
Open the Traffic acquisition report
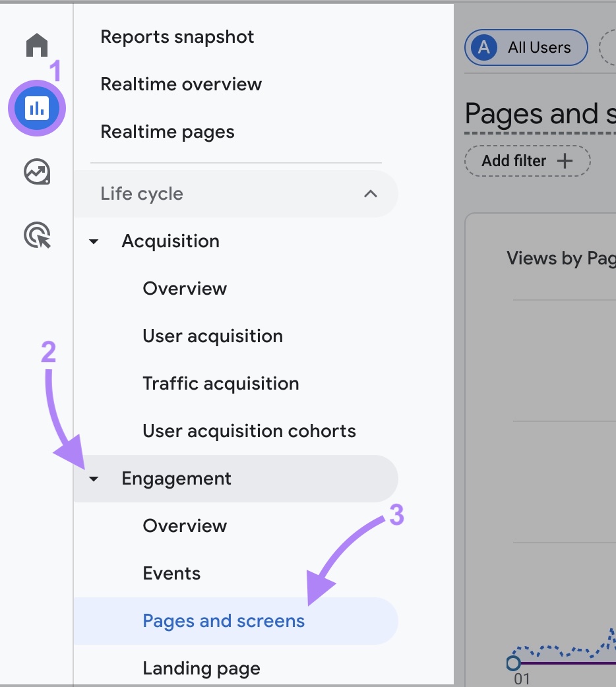pyautogui.click(x=220, y=383)
